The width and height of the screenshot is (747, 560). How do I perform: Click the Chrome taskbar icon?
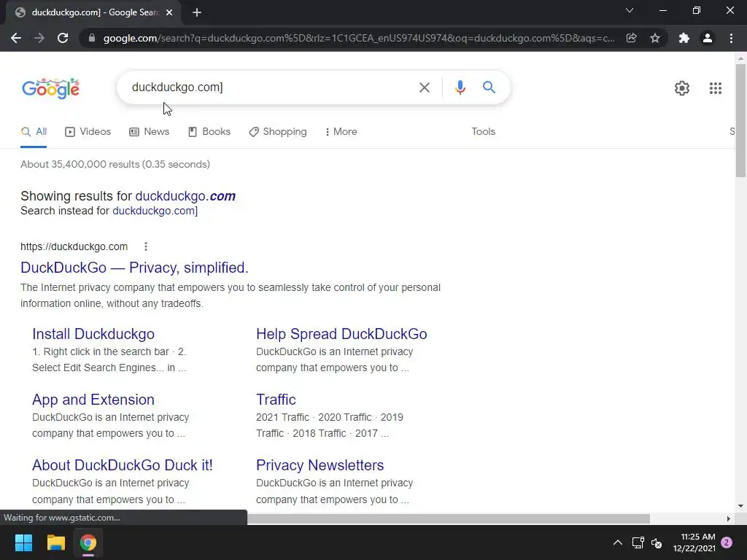[x=88, y=542]
